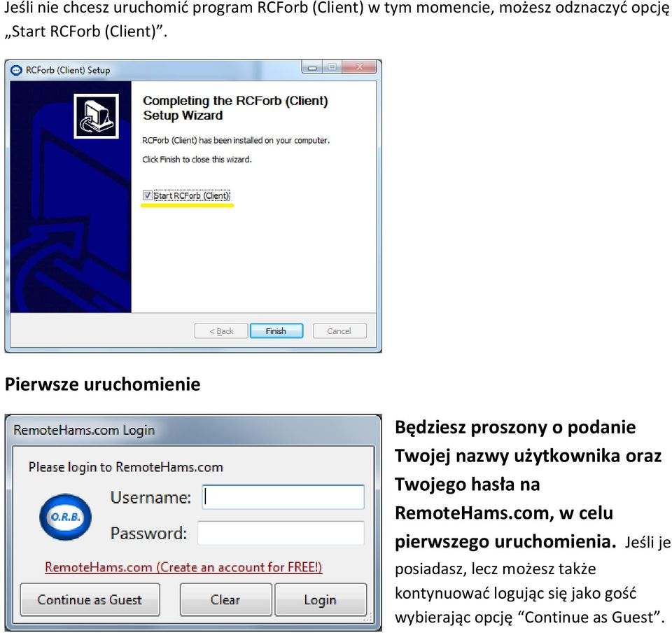Viewport: 672px width, 633px height.
Task: Click the 'Username:' label
Action: [150, 498]
